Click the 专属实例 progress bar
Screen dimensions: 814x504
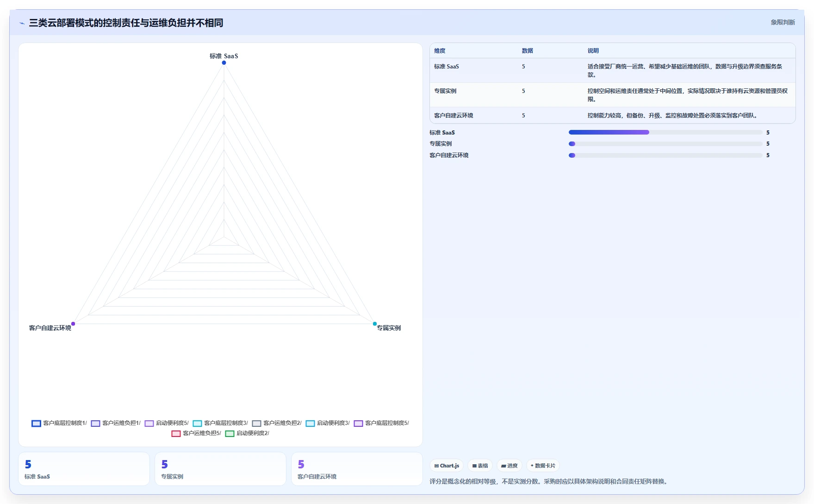pos(665,144)
